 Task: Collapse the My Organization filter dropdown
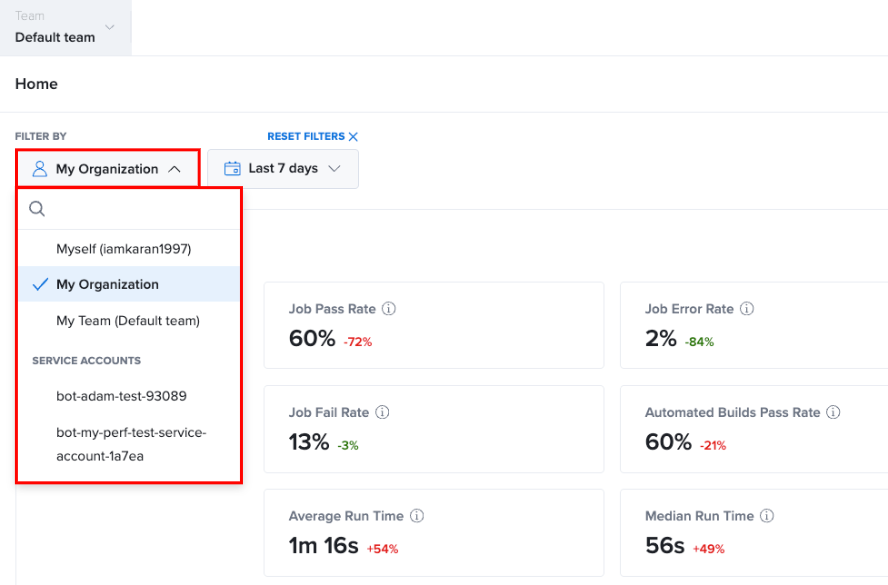(x=108, y=169)
